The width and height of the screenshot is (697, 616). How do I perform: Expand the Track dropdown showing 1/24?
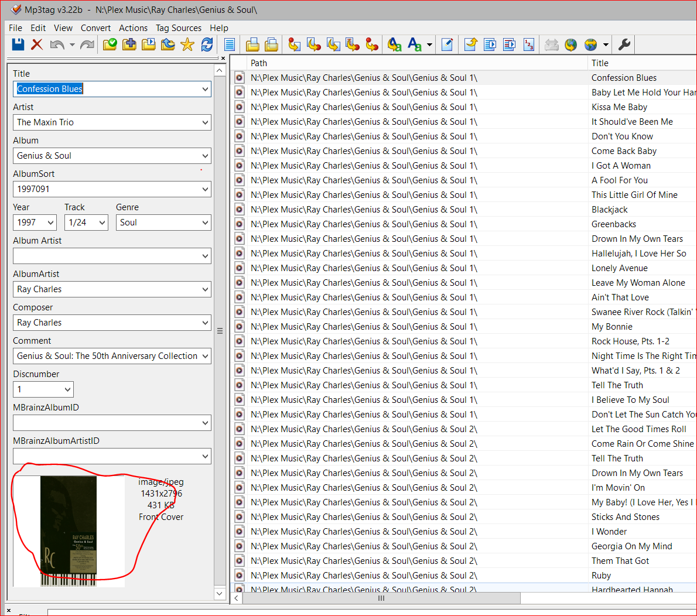click(102, 223)
